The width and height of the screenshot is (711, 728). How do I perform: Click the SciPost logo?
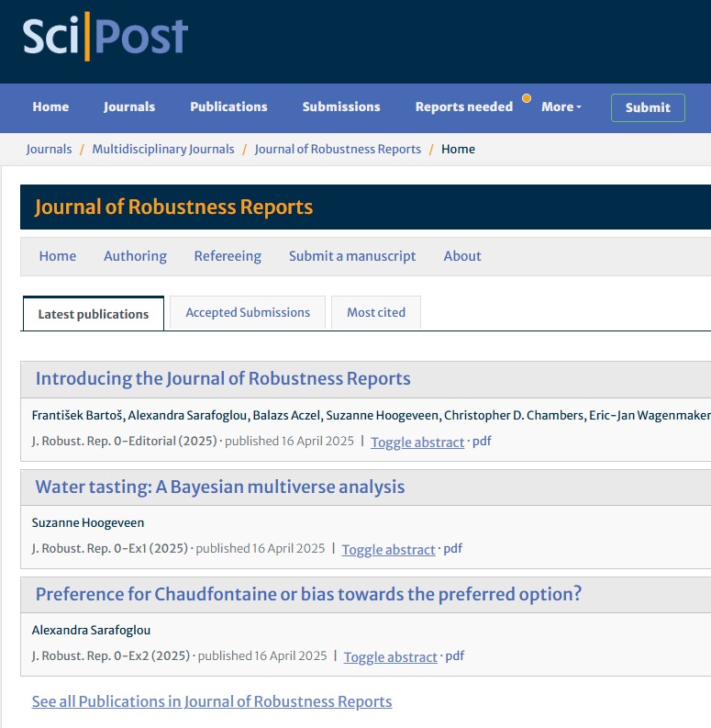coord(106,36)
